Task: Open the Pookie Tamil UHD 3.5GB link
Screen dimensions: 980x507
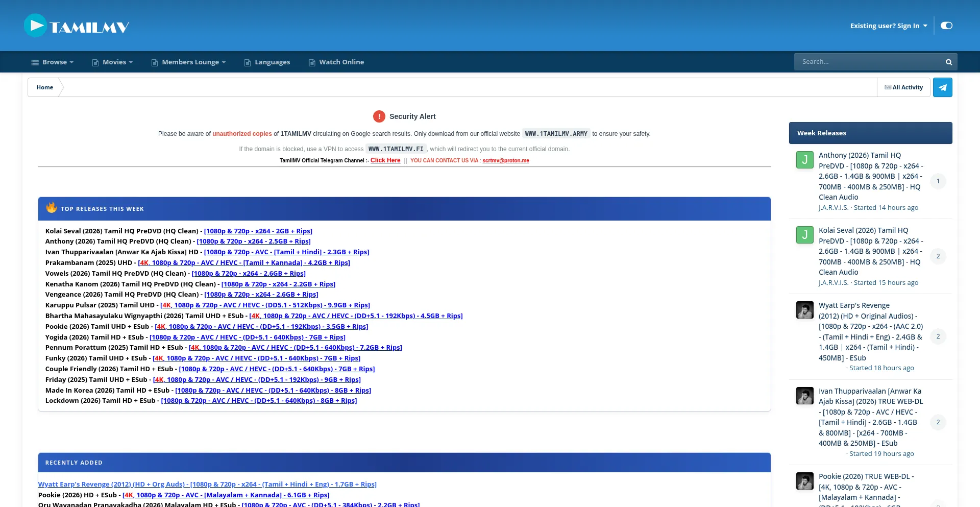Action: pyautogui.click(x=261, y=327)
